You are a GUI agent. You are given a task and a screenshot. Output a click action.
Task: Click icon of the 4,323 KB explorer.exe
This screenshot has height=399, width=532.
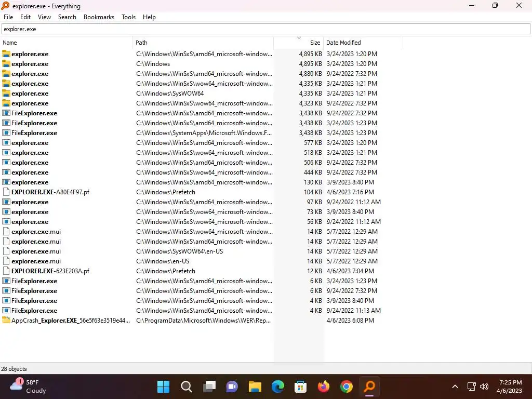coord(6,103)
